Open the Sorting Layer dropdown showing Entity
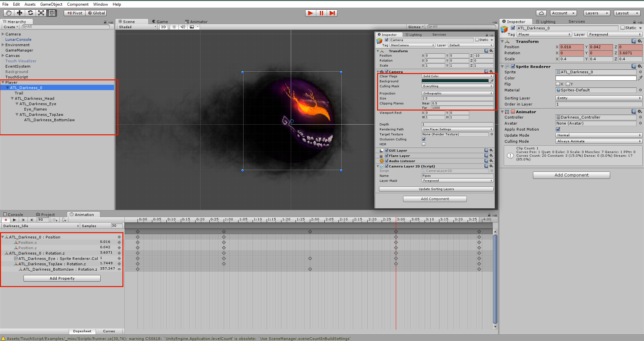Screen dimensions: 644x341 [599, 98]
